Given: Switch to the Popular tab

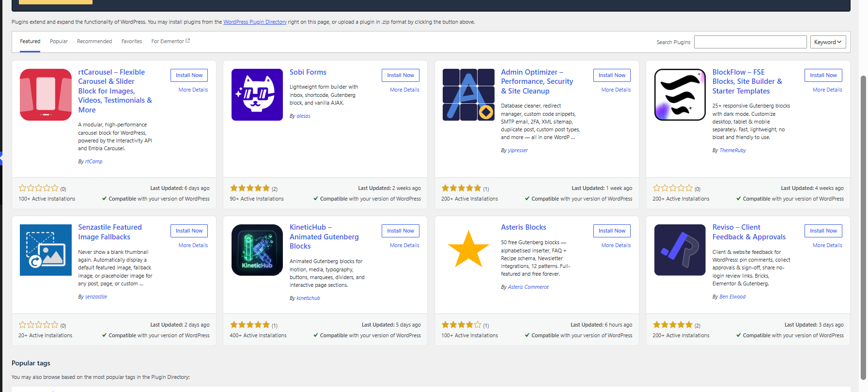Looking at the screenshot, I should coord(59,42).
